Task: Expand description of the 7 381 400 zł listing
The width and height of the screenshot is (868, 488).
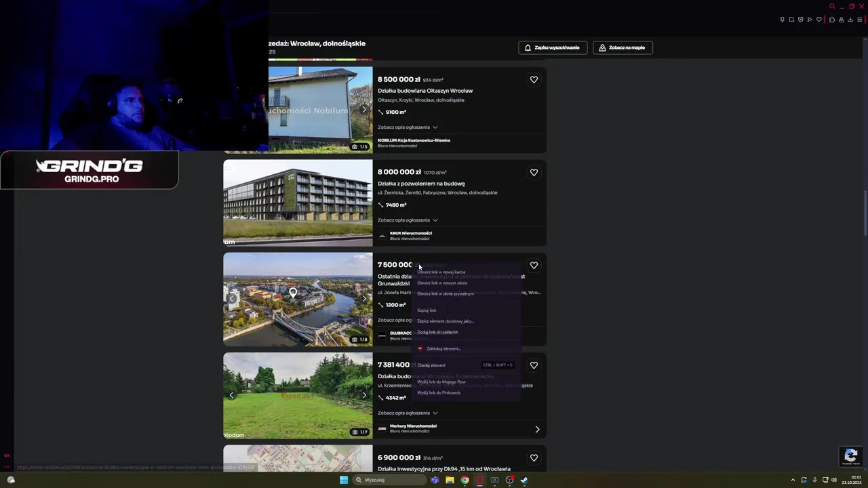Action: tap(408, 413)
